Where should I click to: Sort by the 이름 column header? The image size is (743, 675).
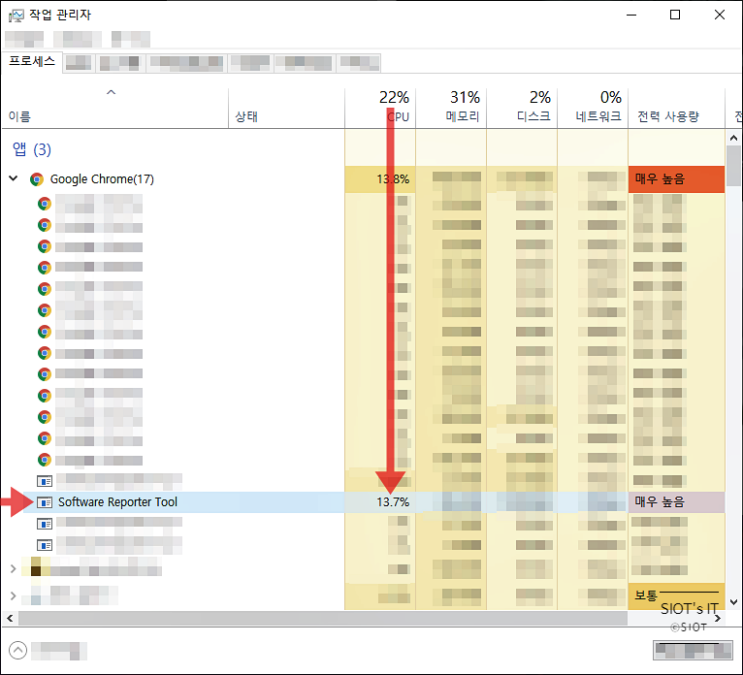click(115, 108)
